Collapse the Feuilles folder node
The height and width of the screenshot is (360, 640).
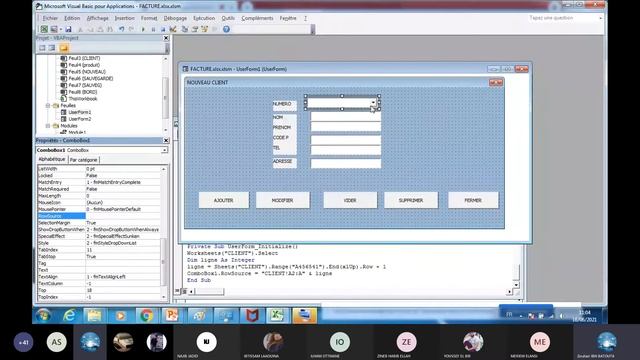point(48,105)
